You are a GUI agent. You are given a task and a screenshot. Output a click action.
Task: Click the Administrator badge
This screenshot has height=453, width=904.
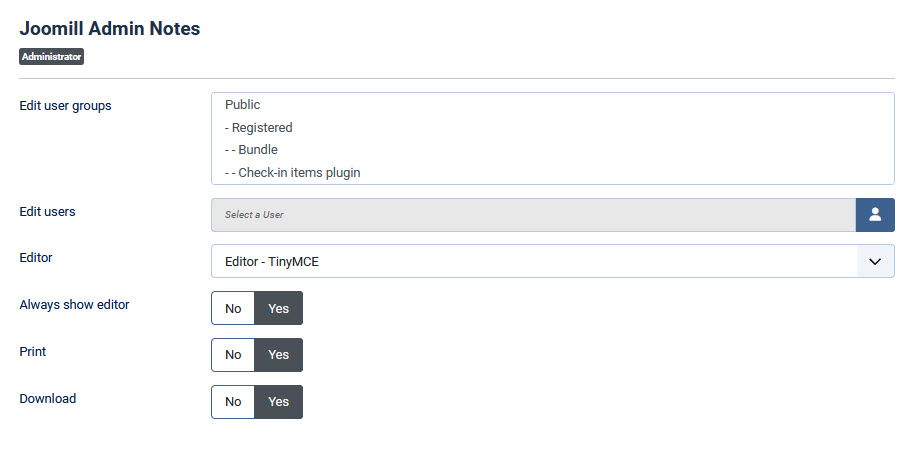51,57
